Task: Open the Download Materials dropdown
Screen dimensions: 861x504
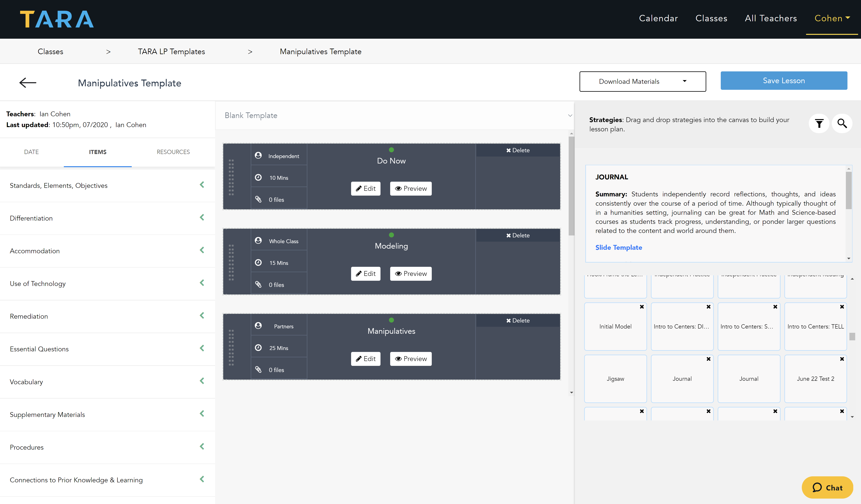Action: [642, 81]
